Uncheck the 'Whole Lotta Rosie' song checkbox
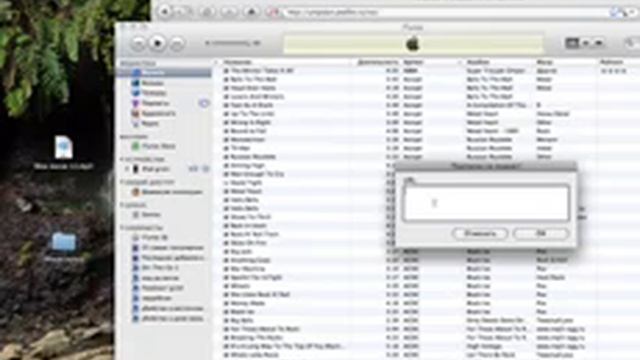The width and height of the screenshot is (640, 360). pos(226,355)
